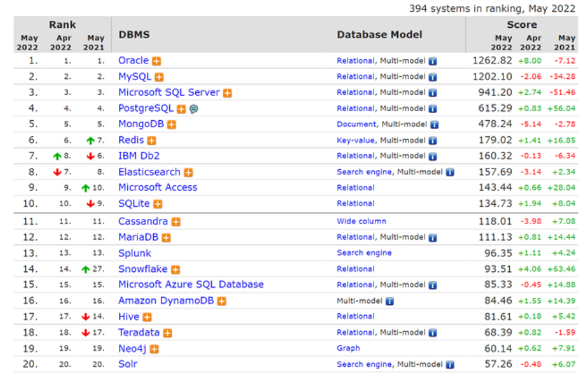Click the IBM Db2 link
Screen dimensions: 588x383
[x=139, y=156]
